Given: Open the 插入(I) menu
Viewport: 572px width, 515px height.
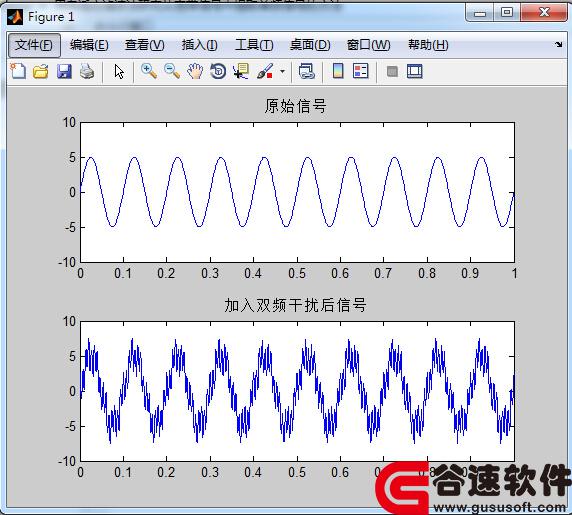Looking at the screenshot, I should click(200, 45).
